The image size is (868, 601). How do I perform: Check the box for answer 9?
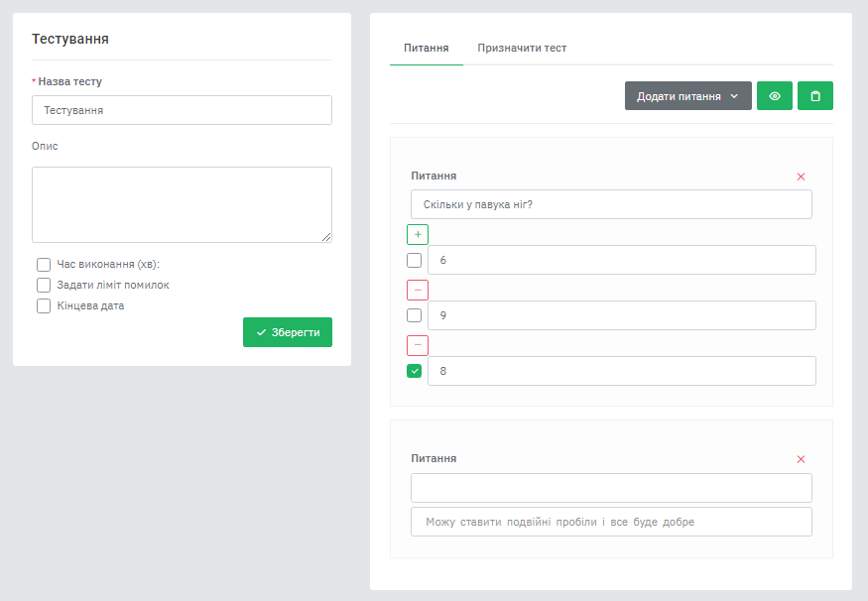click(x=415, y=315)
